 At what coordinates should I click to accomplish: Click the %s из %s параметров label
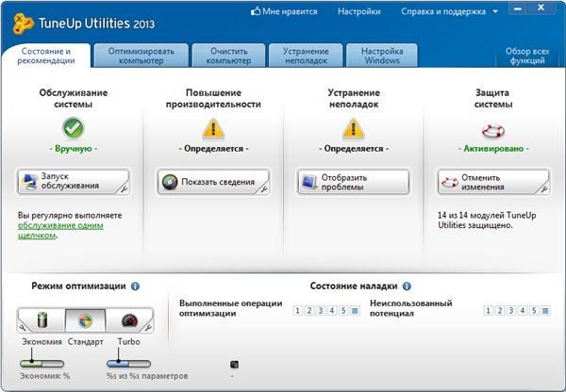pos(147,376)
